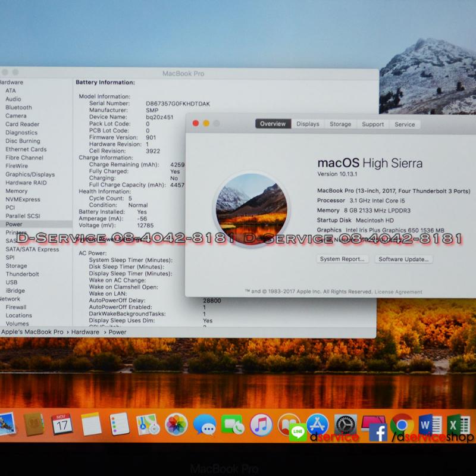Open the Calendar app showing 17

coord(62,424)
